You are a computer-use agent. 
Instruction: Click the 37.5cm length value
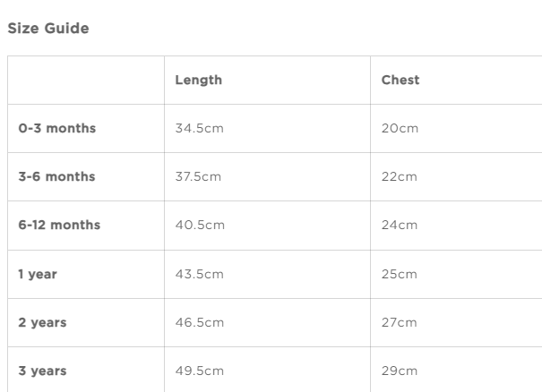(198, 176)
